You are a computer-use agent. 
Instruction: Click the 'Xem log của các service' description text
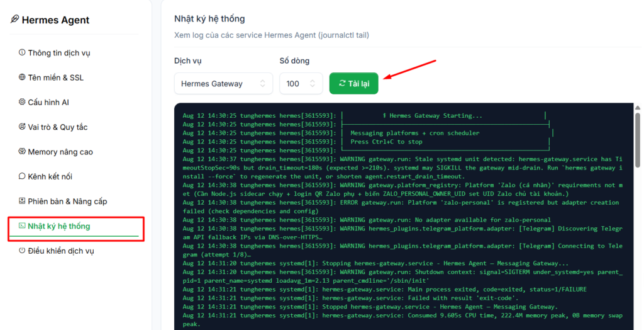(272, 35)
